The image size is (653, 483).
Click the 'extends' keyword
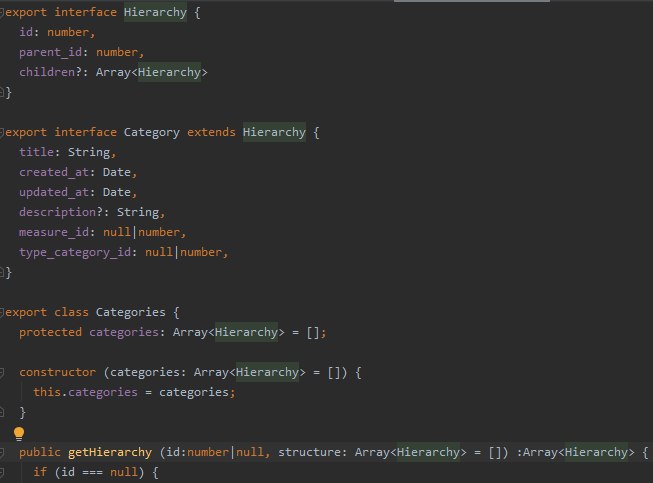pos(211,132)
